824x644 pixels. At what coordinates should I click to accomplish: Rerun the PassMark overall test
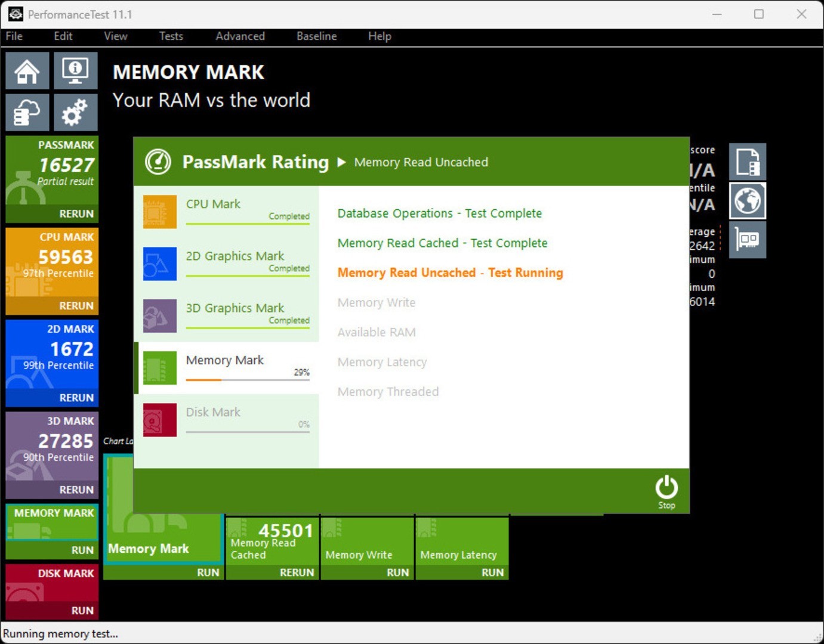(x=76, y=213)
